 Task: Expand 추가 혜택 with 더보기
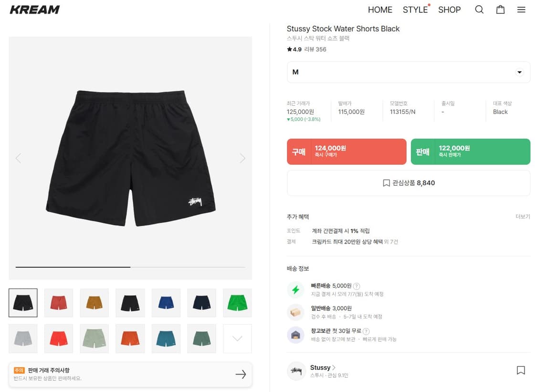(523, 217)
